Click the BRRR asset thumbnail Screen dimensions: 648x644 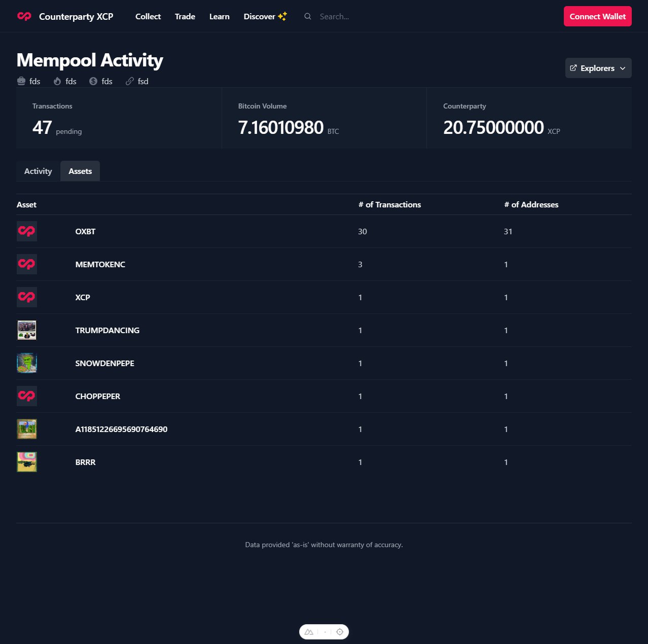(x=27, y=462)
